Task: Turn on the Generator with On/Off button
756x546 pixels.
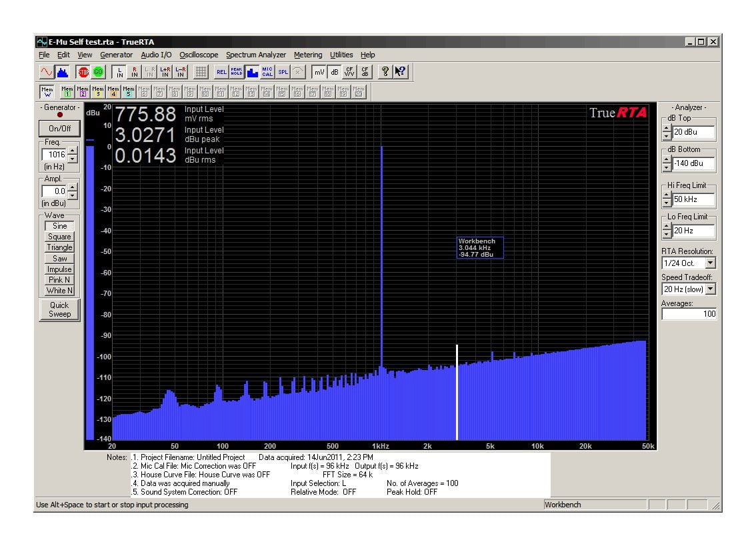Action: [59, 128]
